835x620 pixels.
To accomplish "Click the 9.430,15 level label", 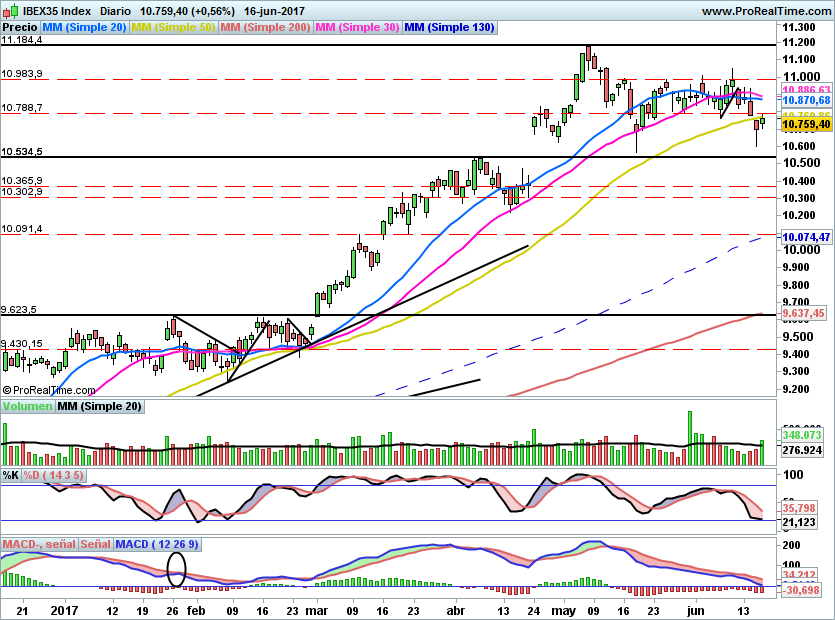I will pyautogui.click(x=21, y=344).
